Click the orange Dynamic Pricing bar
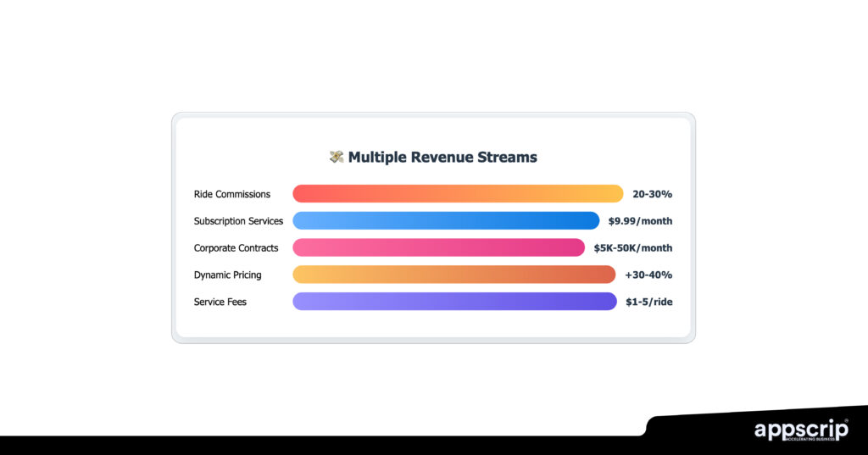868x455 pixels. click(x=453, y=275)
